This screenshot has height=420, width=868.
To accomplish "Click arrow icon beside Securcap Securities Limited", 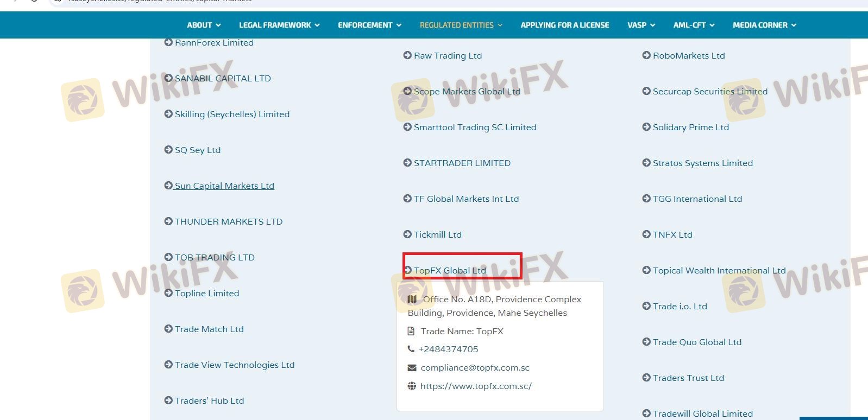I will click(646, 91).
